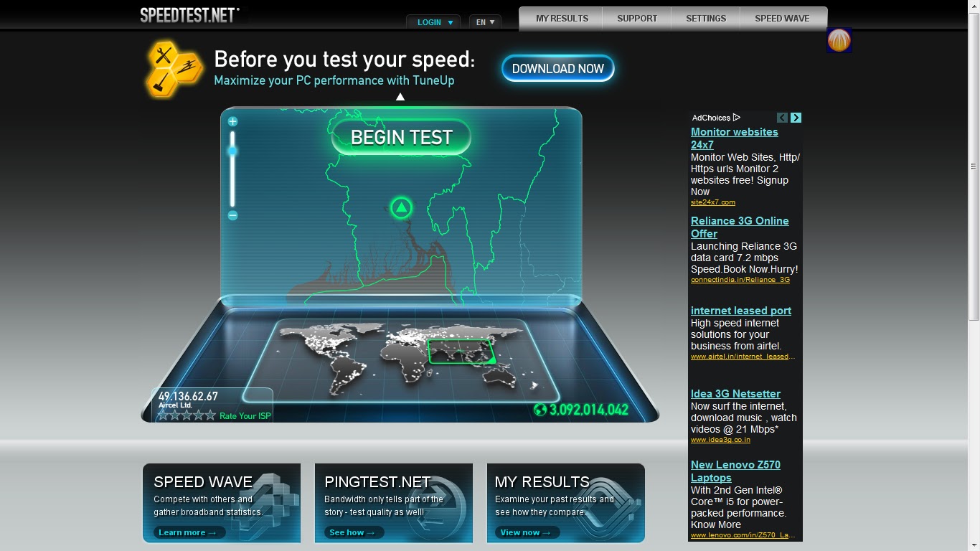This screenshot has height=551, width=980.
Task: Click "Before you test your speed:" banner heading
Action: 344,59
